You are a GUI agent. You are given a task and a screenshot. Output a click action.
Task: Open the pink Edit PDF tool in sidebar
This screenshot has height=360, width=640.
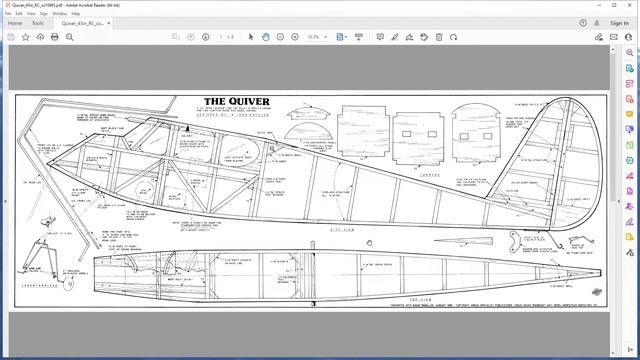630,84
